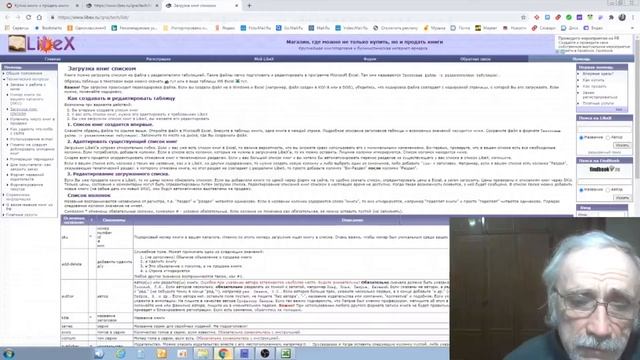
Task: Click the green round extension icon
Action: tap(569, 18)
